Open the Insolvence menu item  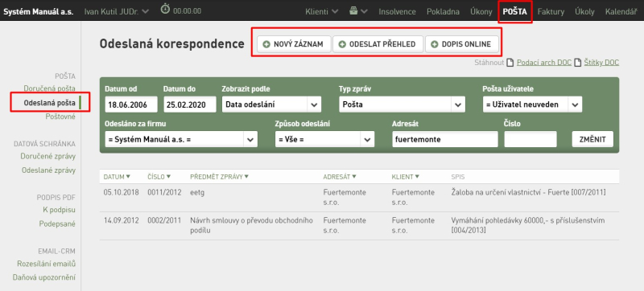click(397, 11)
